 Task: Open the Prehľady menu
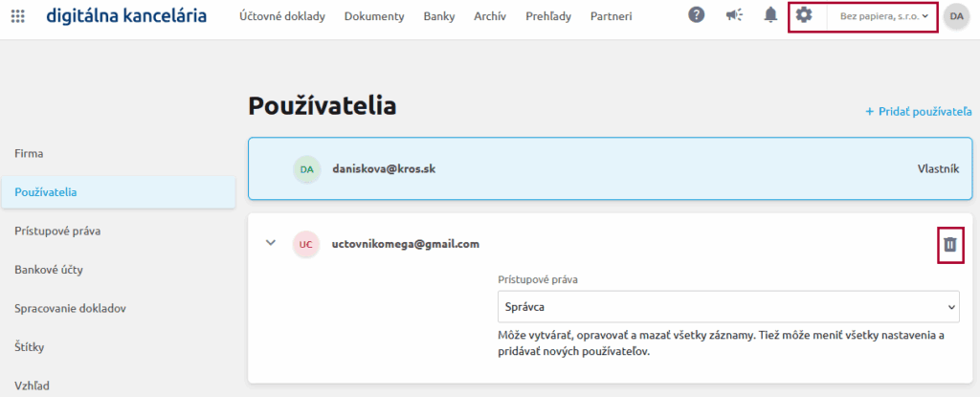(548, 16)
